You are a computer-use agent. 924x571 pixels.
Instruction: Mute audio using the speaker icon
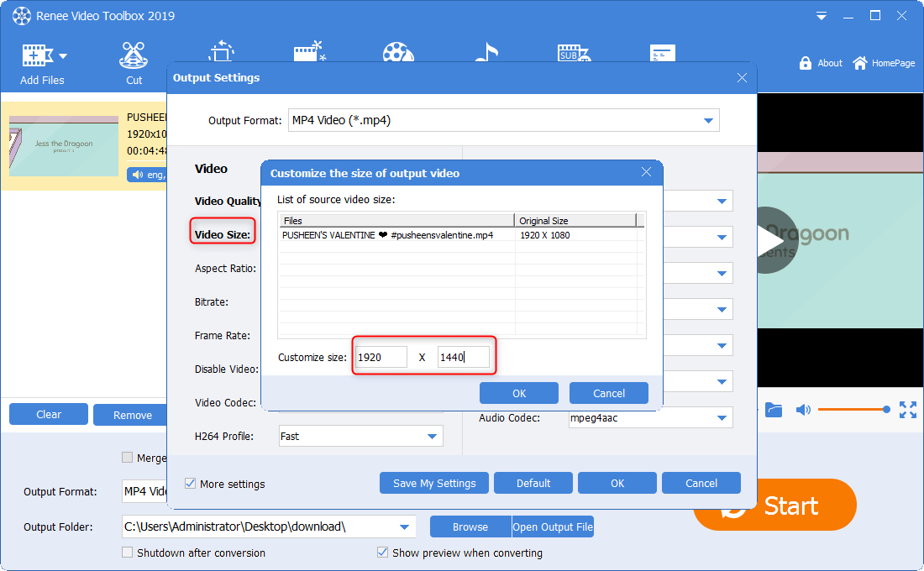803,410
